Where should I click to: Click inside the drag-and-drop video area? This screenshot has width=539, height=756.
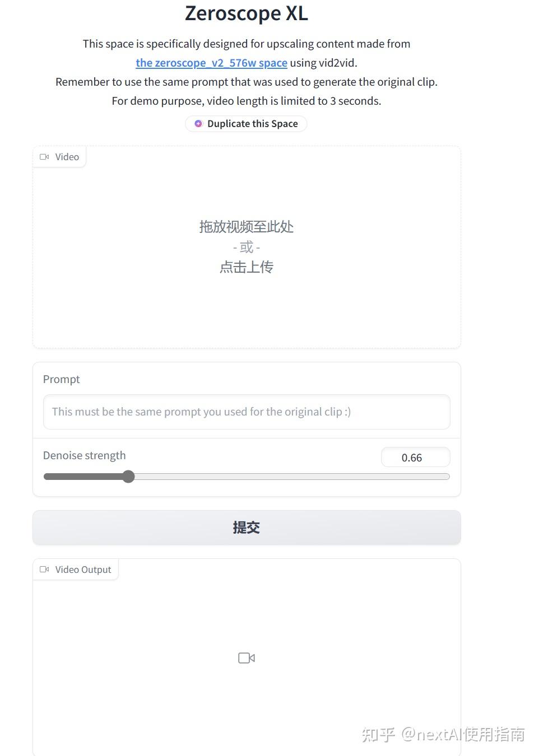click(x=246, y=246)
